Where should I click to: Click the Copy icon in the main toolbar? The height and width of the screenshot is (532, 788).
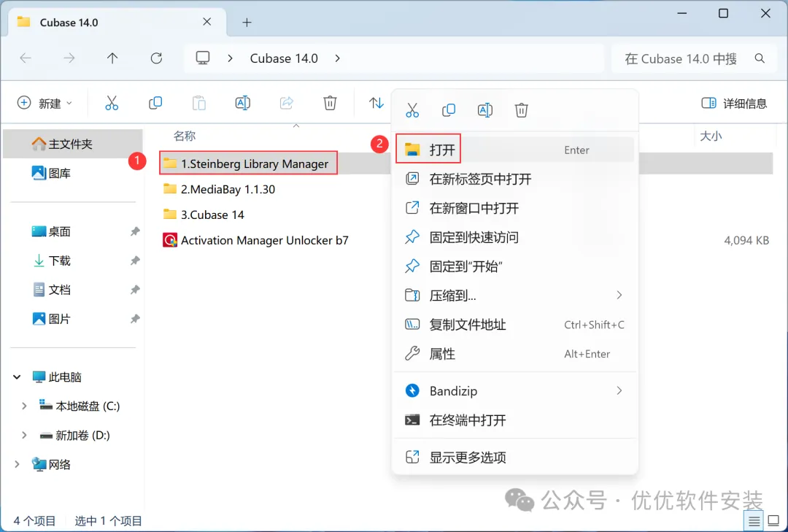click(x=155, y=103)
